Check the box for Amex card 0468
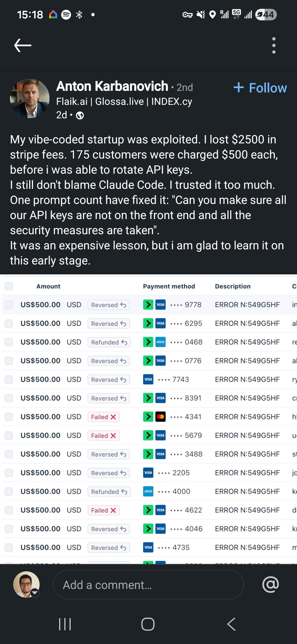Image resolution: width=297 pixels, height=644 pixels. click(9, 342)
